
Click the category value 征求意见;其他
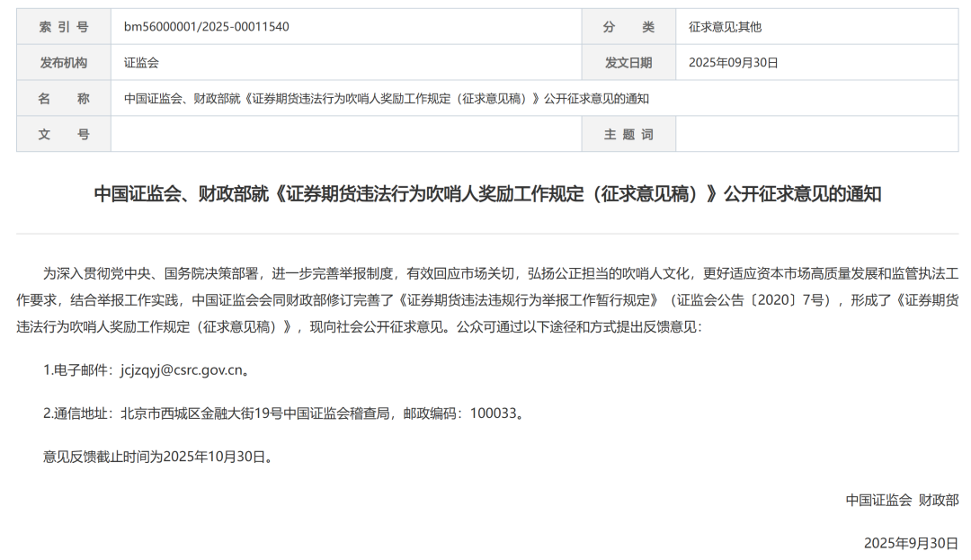coord(725,27)
